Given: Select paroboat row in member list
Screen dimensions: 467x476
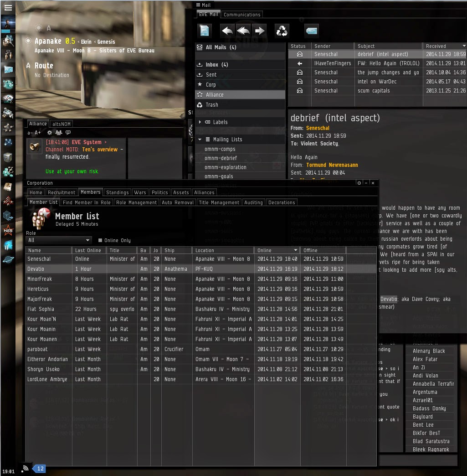Looking at the screenshot, I should 200,349.
